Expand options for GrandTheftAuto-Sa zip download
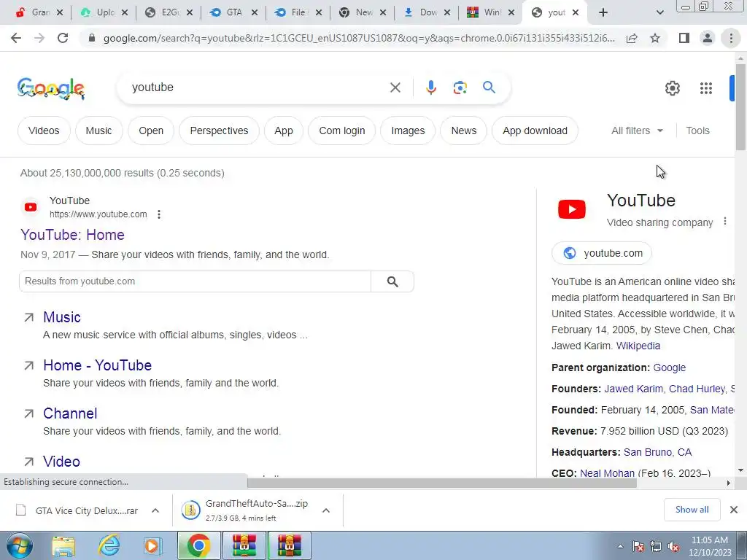Image resolution: width=747 pixels, height=560 pixels. coord(326,510)
